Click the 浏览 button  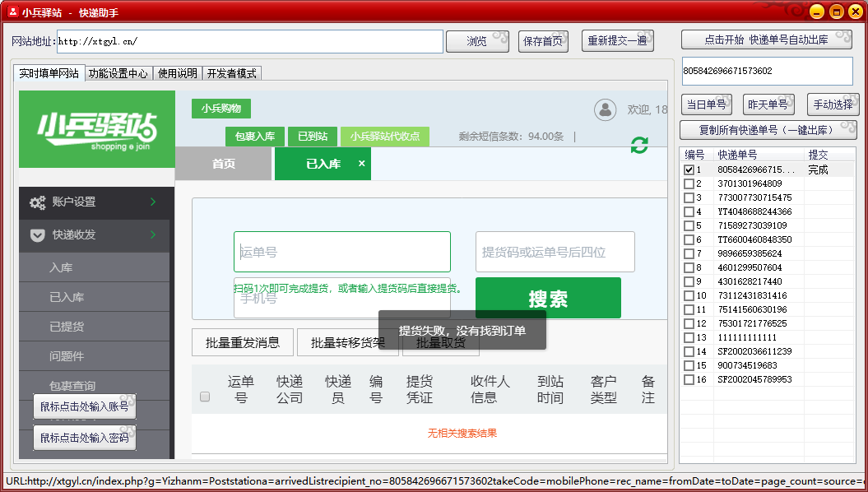(x=477, y=41)
